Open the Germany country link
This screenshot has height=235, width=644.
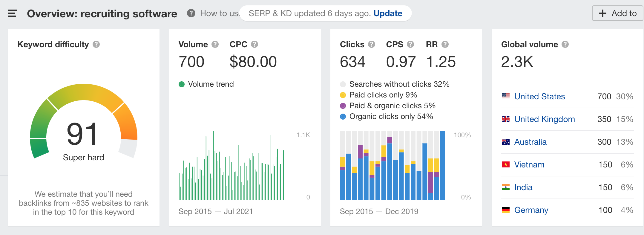click(x=531, y=210)
